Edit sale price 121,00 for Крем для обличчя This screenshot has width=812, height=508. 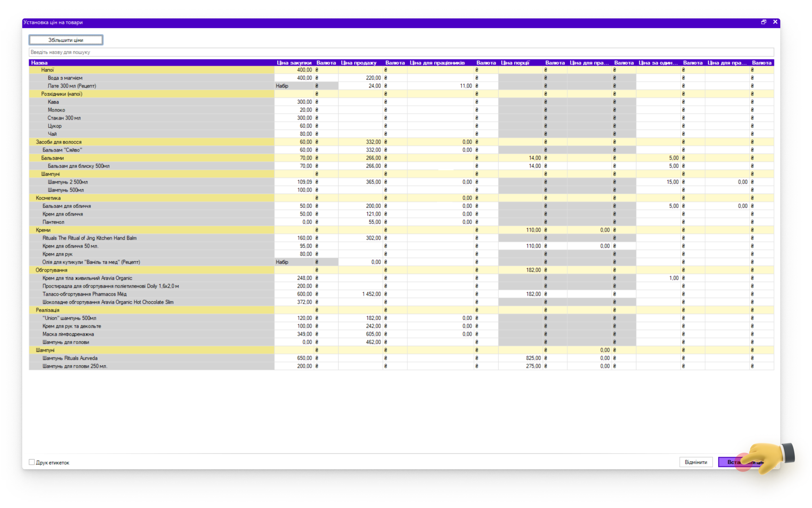click(360, 214)
